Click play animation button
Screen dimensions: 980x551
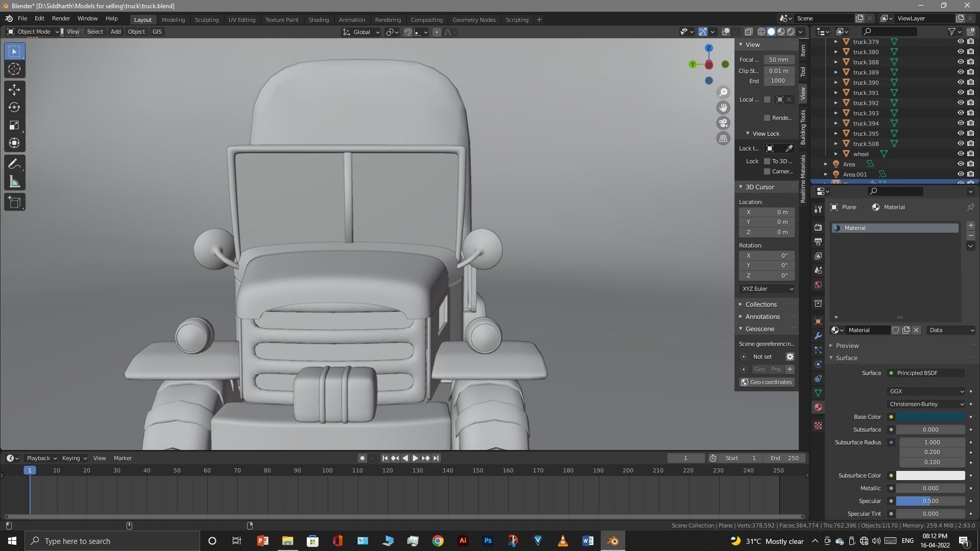pos(415,458)
